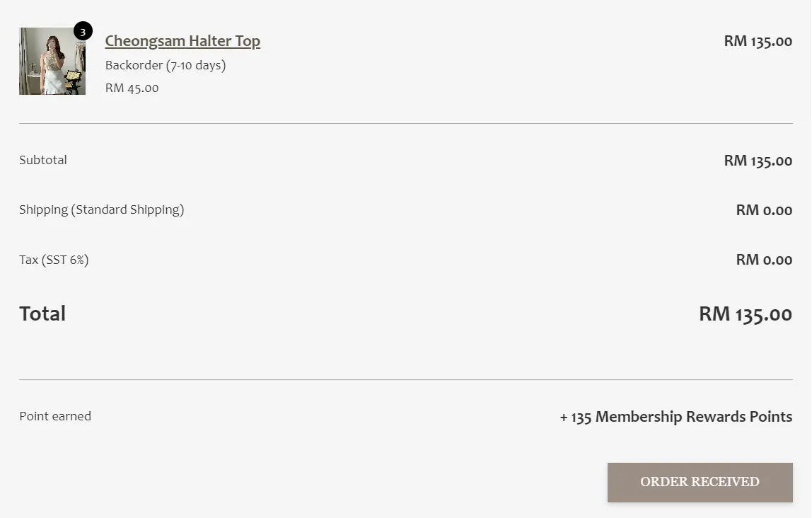The width and height of the screenshot is (812, 518).
Task: Click the +135 Membership Rewards Points text
Action: coord(675,417)
